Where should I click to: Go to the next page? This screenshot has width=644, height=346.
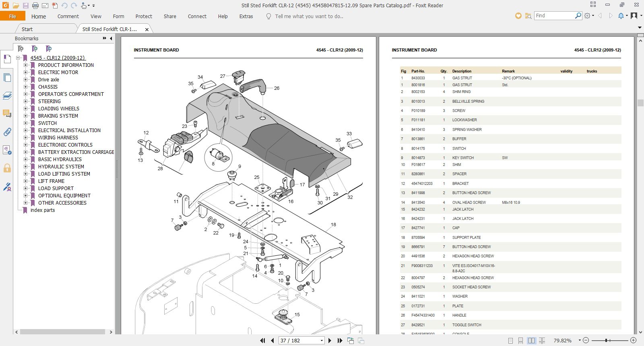click(x=330, y=340)
